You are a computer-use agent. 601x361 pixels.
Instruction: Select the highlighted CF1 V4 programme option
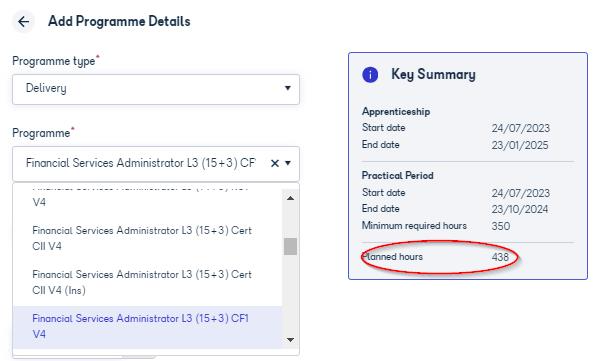pyautogui.click(x=148, y=327)
